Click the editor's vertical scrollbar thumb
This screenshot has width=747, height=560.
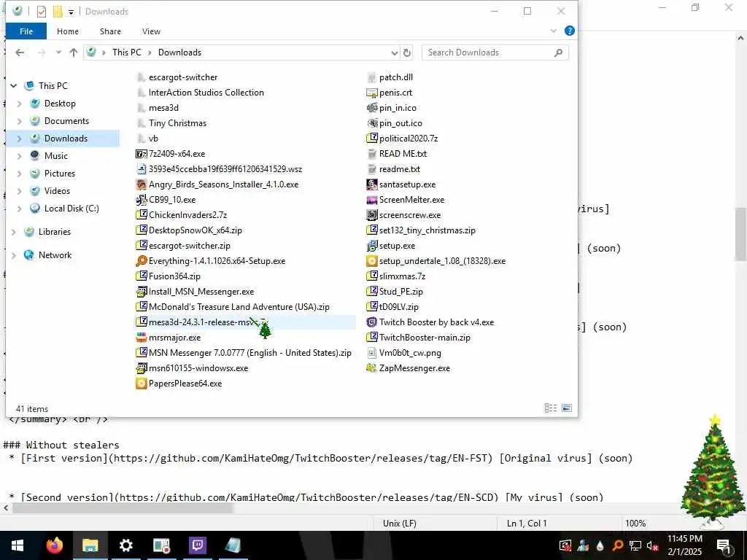coord(740,234)
